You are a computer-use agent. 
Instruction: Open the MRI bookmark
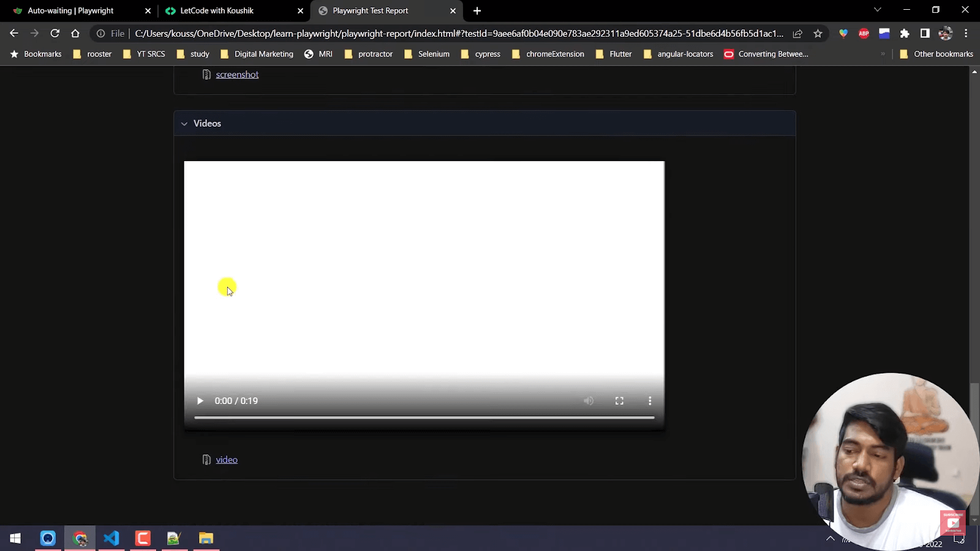coord(318,54)
